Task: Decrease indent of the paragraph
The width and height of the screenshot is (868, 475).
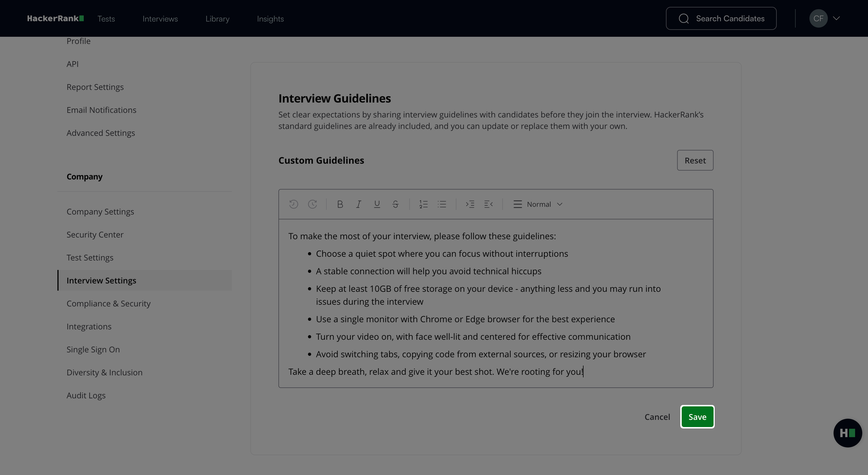Action: (489, 204)
